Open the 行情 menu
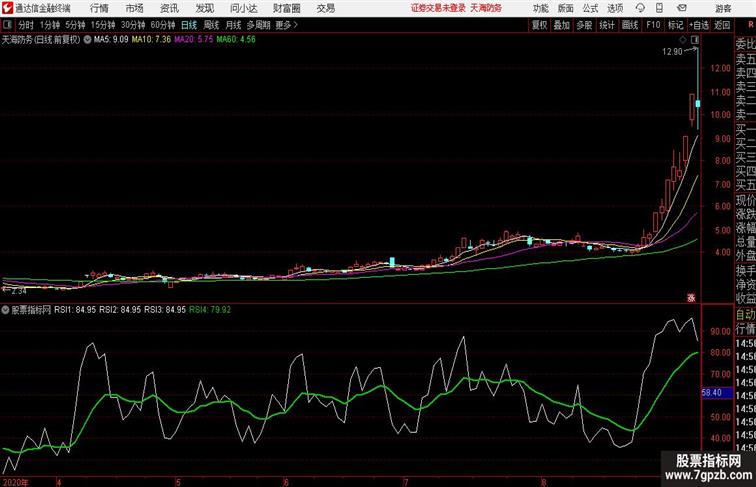 click(99, 8)
